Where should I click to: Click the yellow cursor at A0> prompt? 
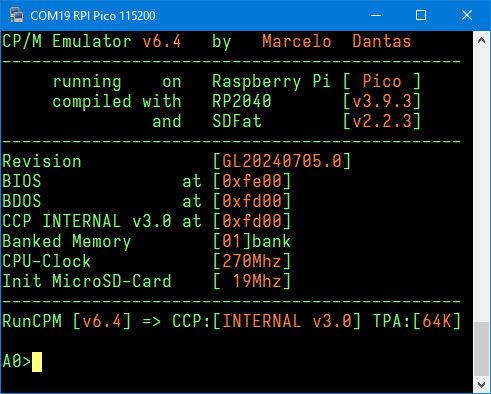(37, 362)
